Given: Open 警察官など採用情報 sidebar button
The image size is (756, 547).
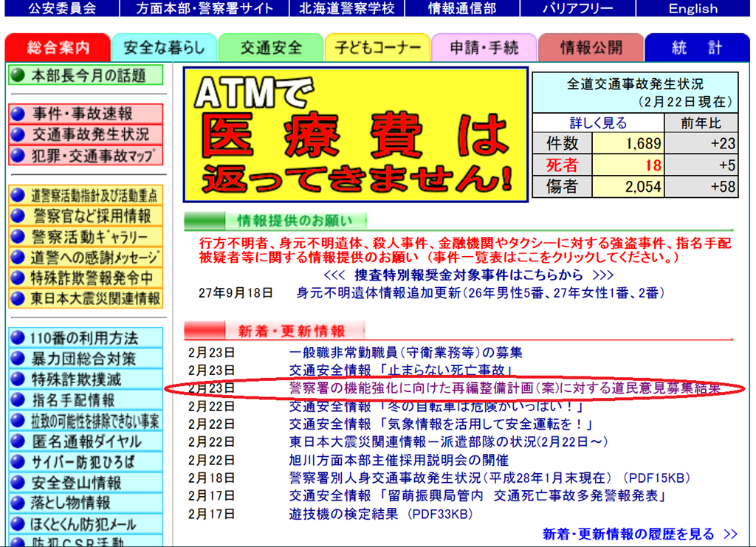Looking at the screenshot, I should 86,216.
